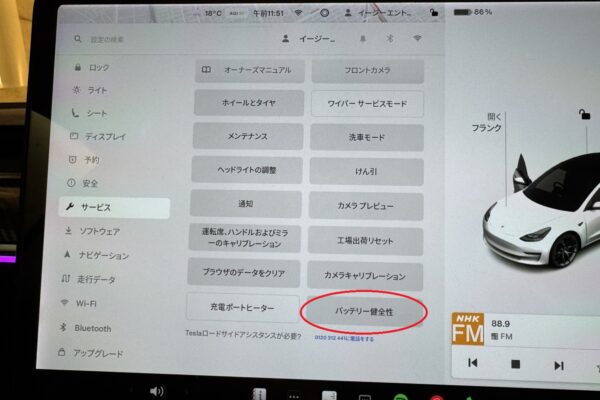600x400 pixels.
Task: Select the Display (ディスプレイ) menu item
Action: point(105,137)
